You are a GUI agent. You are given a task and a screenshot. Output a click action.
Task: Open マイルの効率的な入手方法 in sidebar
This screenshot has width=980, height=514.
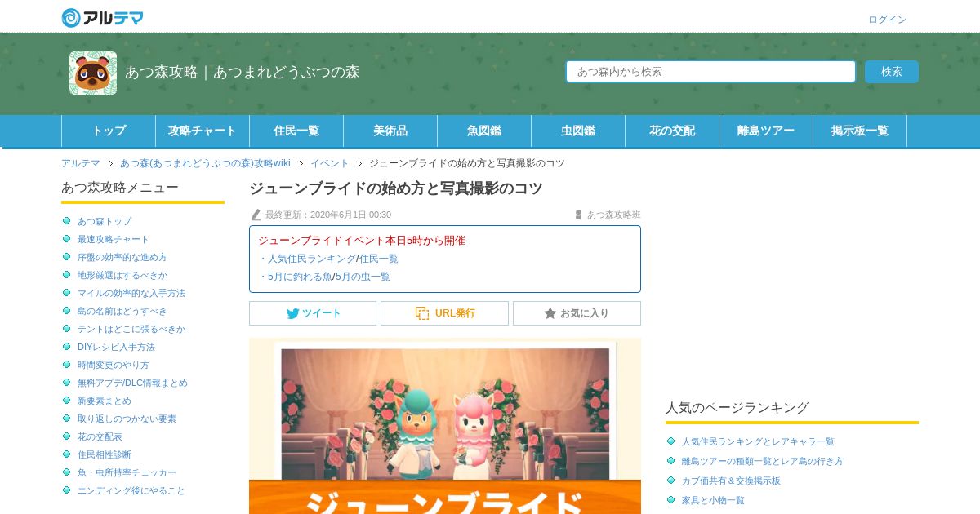click(131, 293)
